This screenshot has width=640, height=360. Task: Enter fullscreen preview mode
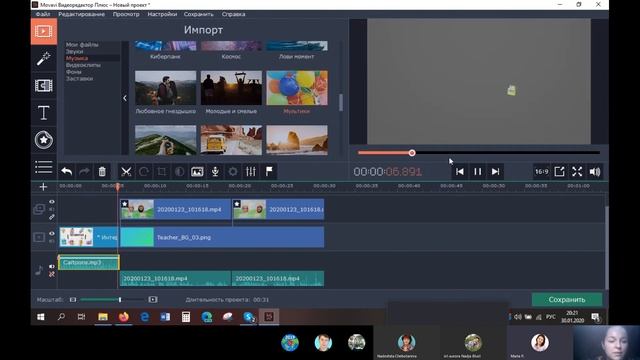(577, 171)
